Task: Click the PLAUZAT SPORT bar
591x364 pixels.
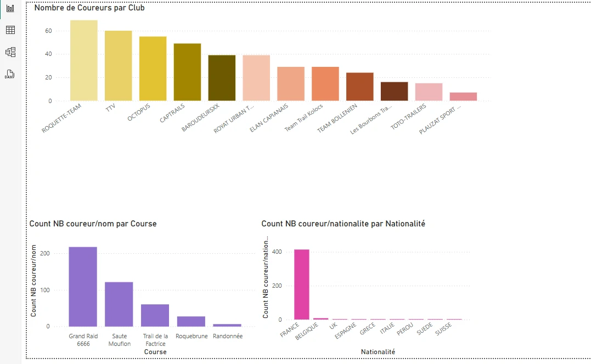Action: click(463, 96)
